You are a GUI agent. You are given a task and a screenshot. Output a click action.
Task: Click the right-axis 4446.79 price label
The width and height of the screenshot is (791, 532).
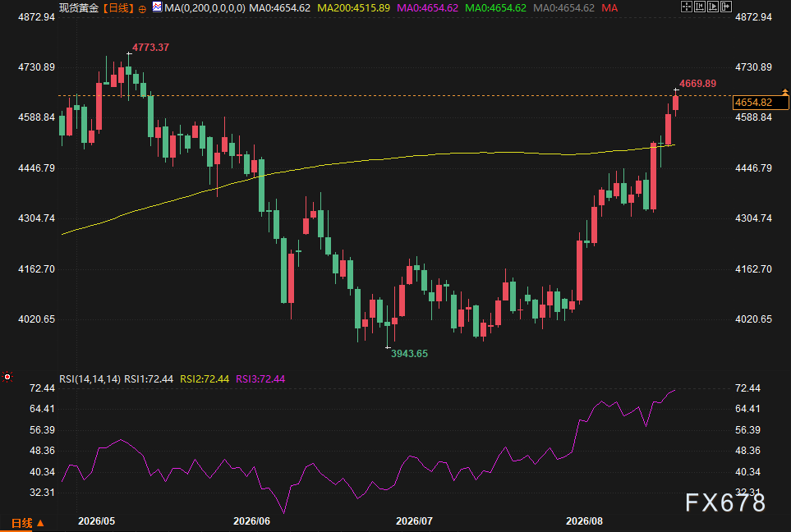(x=753, y=168)
